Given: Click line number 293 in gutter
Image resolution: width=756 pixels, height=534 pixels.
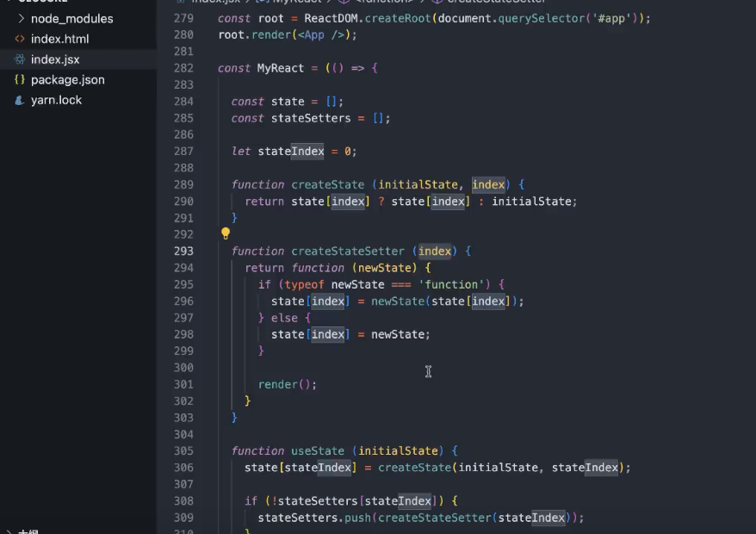Looking at the screenshot, I should pos(183,251).
